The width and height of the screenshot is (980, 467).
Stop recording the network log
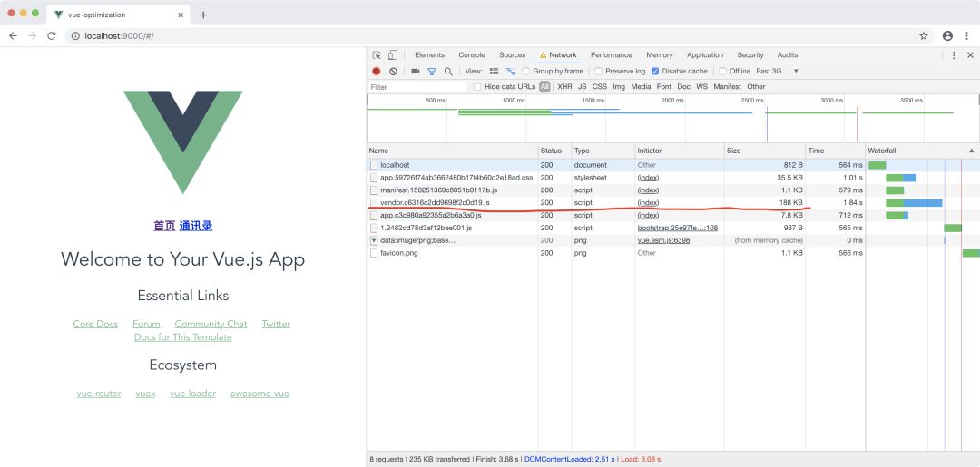coord(377,71)
